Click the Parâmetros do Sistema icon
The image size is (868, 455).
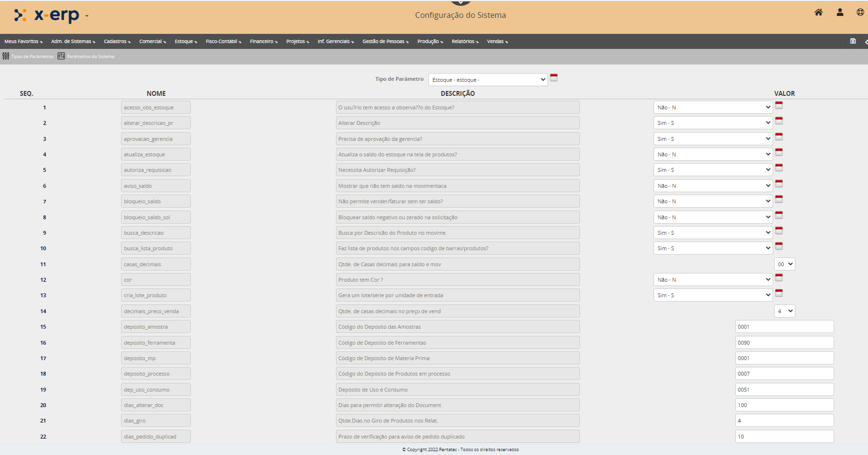click(x=61, y=56)
